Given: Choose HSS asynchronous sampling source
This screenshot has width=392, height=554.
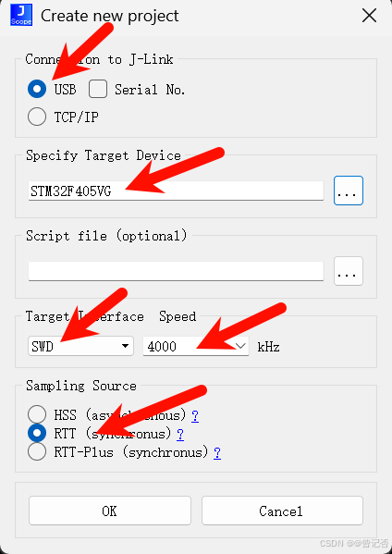Looking at the screenshot, I should click(37, 414).
